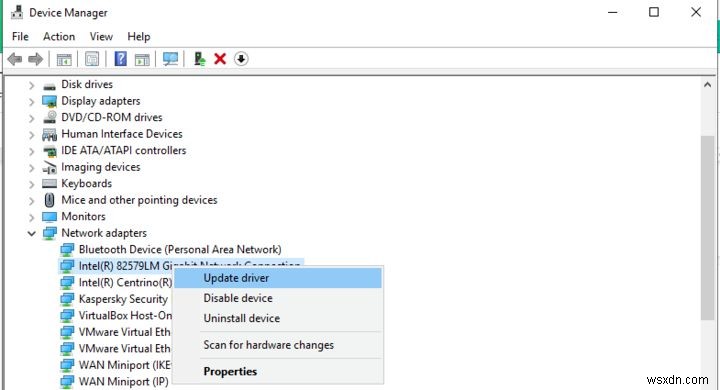
Task: Minimize the Device Manager window
Action: [613, 12]
